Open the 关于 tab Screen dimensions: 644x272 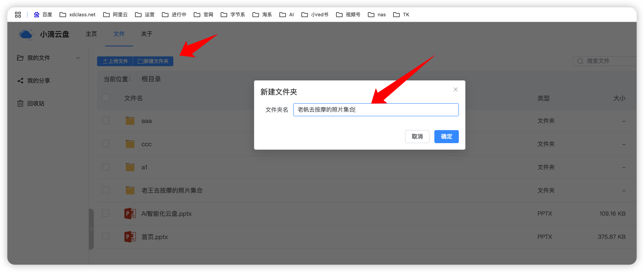point(146,34)
